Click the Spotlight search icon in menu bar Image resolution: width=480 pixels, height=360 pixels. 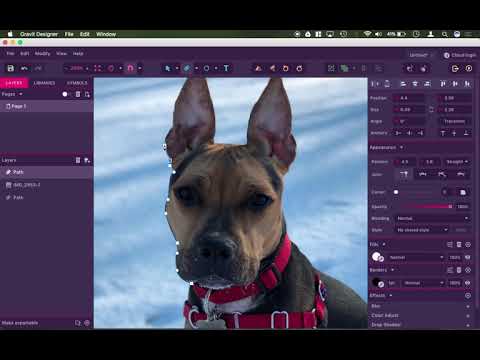click(x=445, y=34)
